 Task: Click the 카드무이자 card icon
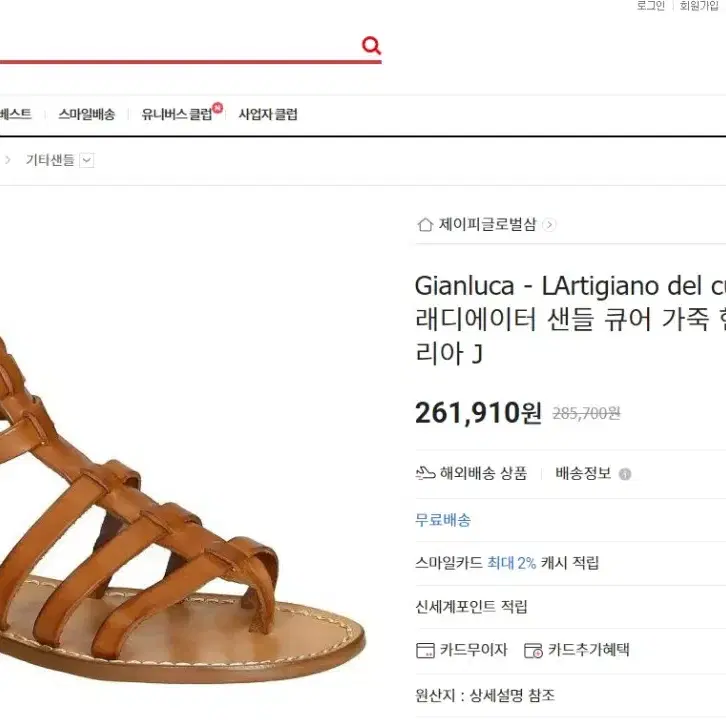(425, 650)
